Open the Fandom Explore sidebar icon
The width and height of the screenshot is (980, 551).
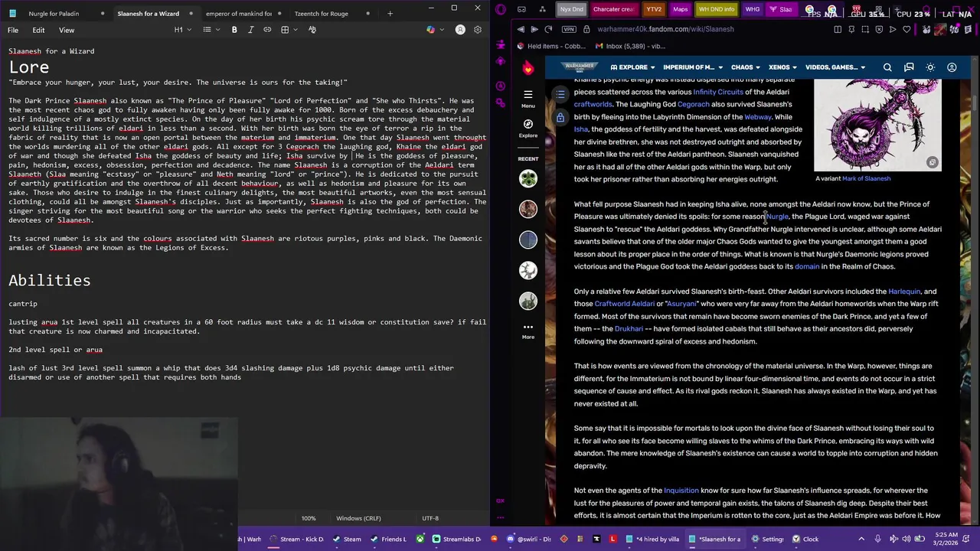(528, 128)
